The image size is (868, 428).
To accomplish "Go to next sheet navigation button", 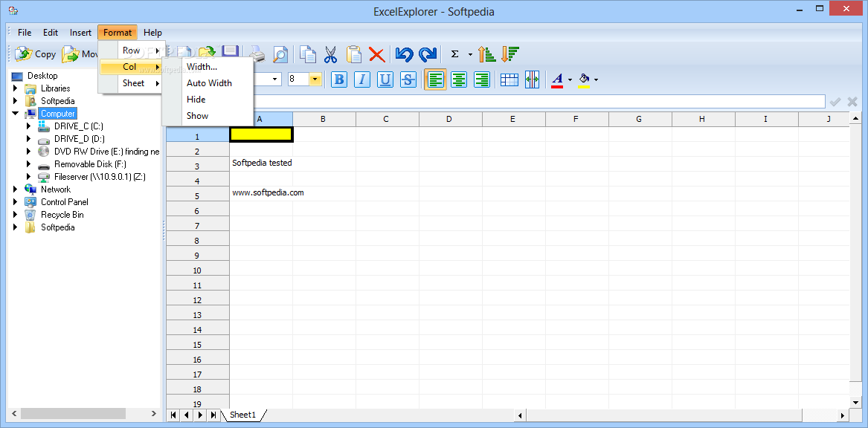I will point(200,415).
